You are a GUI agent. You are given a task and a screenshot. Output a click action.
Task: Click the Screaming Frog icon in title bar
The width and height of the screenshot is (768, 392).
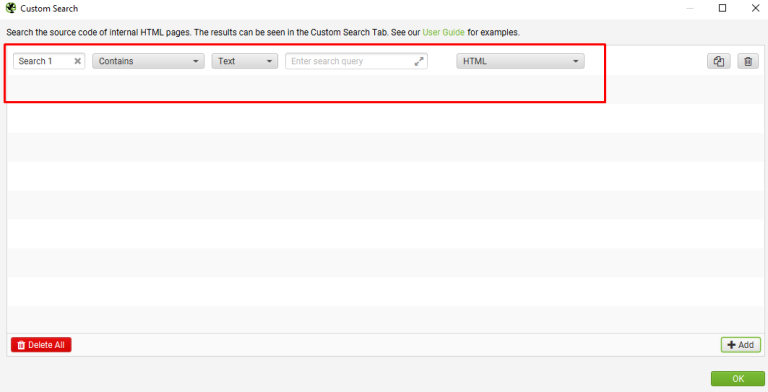pos(11,8)
